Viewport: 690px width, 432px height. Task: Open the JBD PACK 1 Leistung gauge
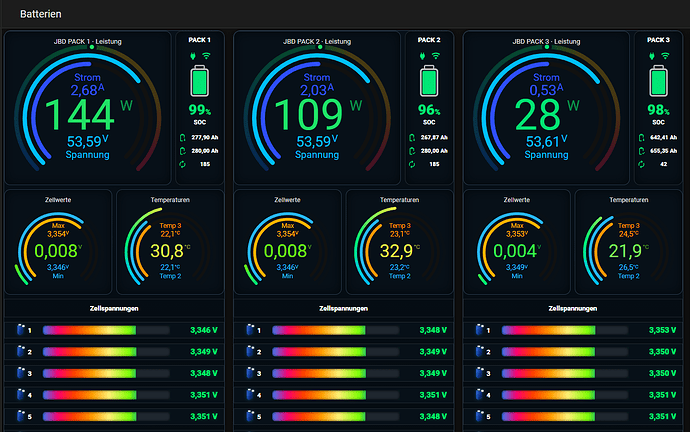pyautogui.click(x=88, y=108)
